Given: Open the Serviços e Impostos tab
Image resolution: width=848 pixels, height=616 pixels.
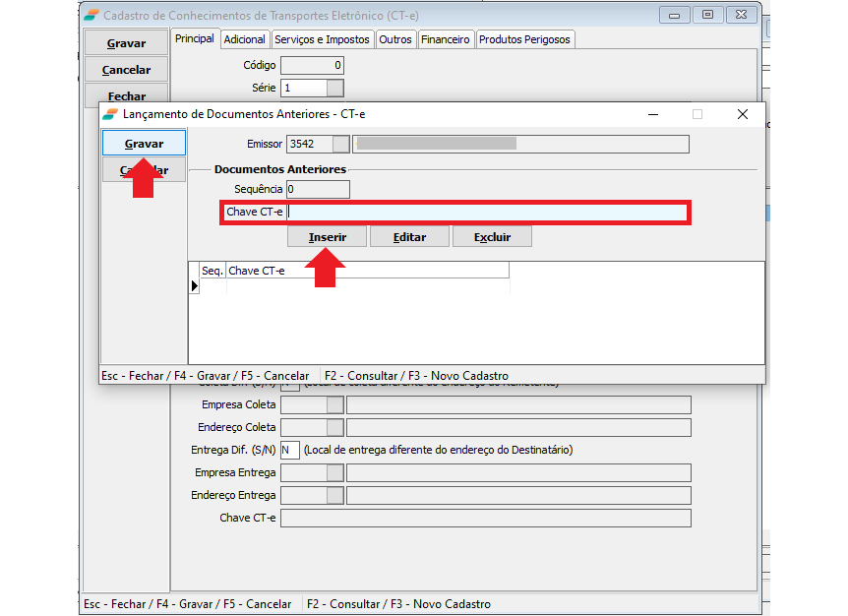Looking at the screenshot, I should click(x=322, y=39).
